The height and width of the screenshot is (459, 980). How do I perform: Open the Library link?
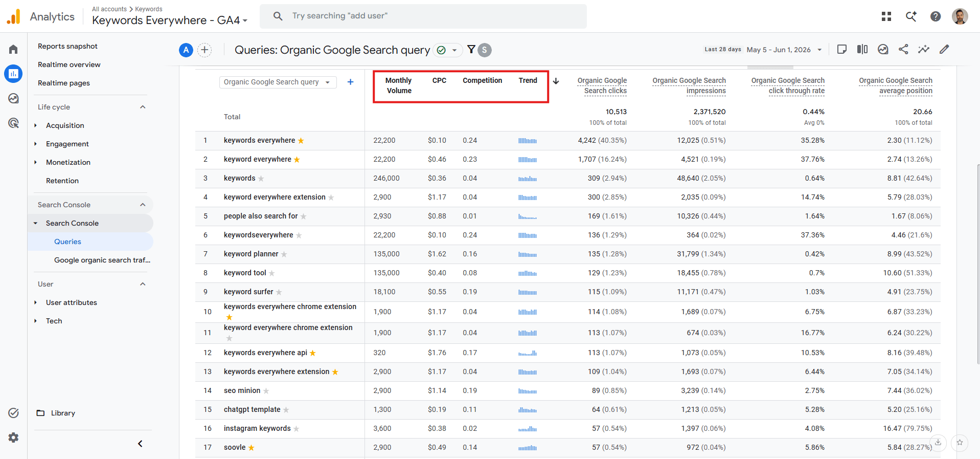tap(56, 413)
